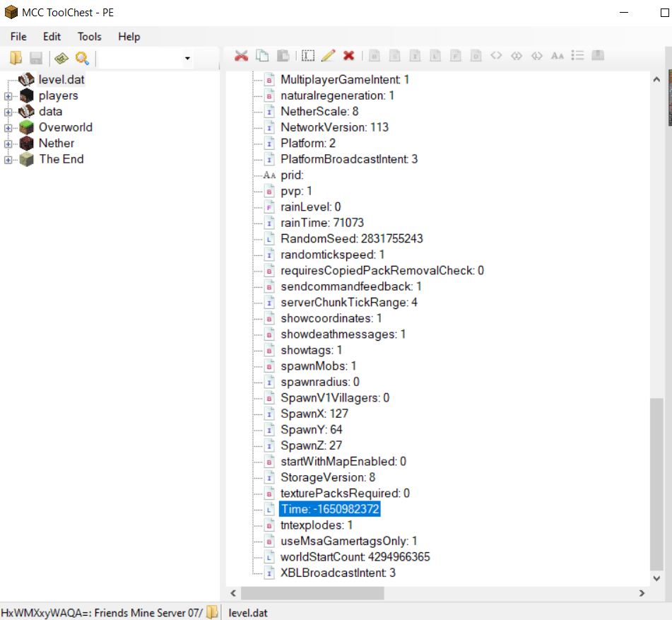Open the toolbar search combo box dropdown

[x=187, y=58]
